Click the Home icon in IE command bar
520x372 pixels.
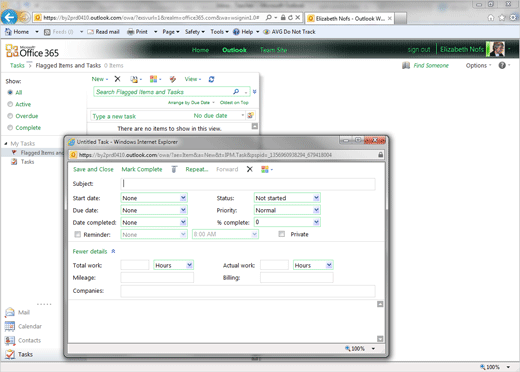pyautogui.click(x=8, y=32)
